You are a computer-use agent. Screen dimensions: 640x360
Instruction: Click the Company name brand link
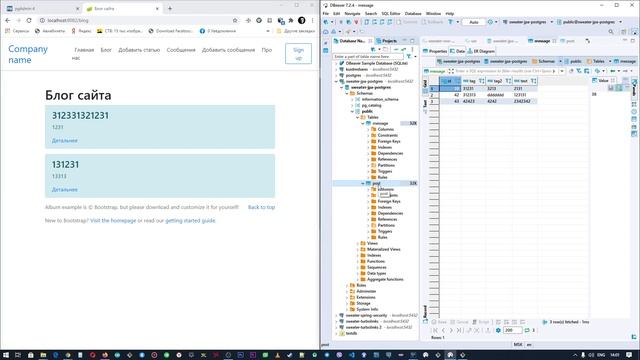pyautogui.click(x=28, y=54)
